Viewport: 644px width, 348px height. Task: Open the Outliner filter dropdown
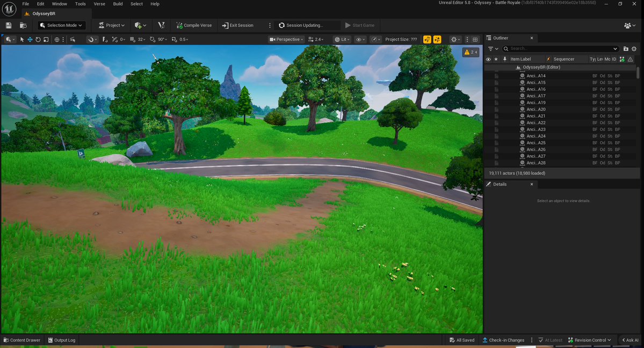pos(493,48)
